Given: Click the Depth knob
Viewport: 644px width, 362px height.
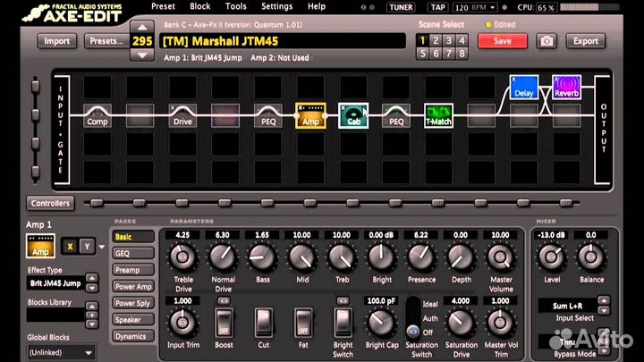Looking at the screenshot, I should pyautogui.click(x=461, y=257).
